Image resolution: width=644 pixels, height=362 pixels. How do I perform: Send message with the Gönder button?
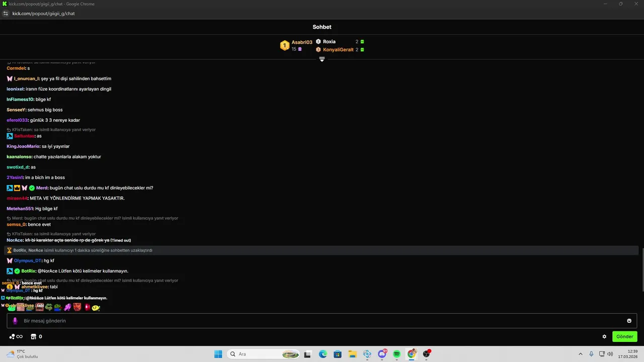pyautogui.click(x=624, y=336)
